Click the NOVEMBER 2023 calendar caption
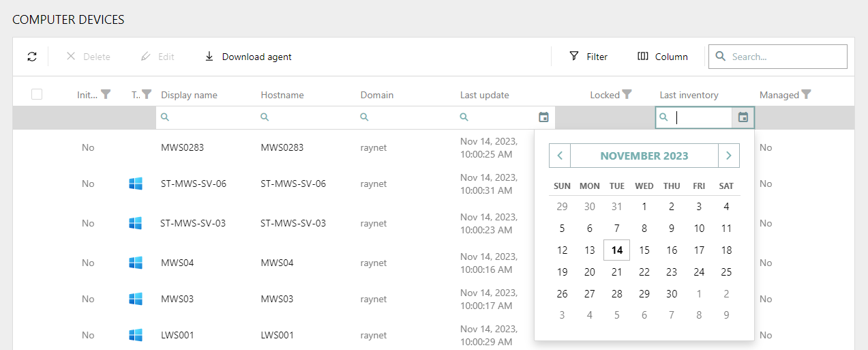Viewport: 868px width, 350px height. pyautogui.click(x=644, y=156)
